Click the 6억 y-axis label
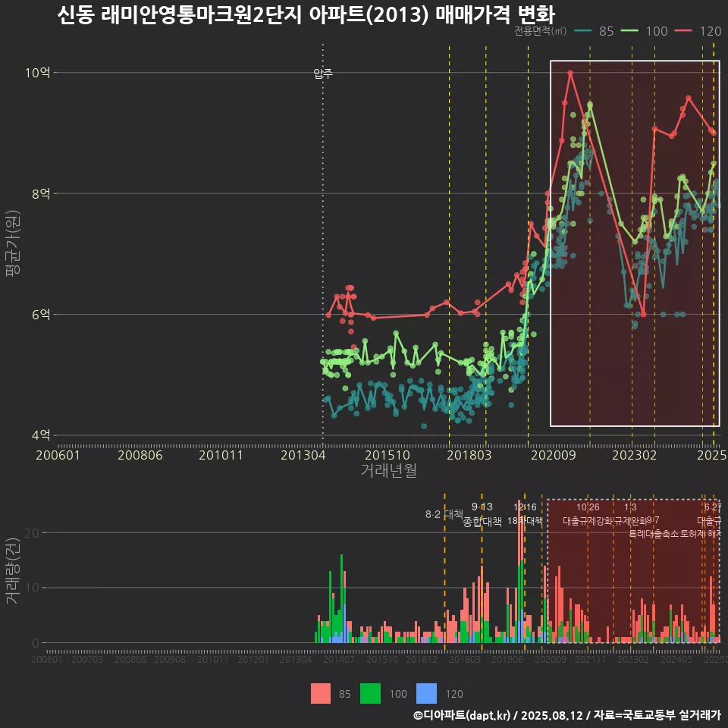 [41, 314]
